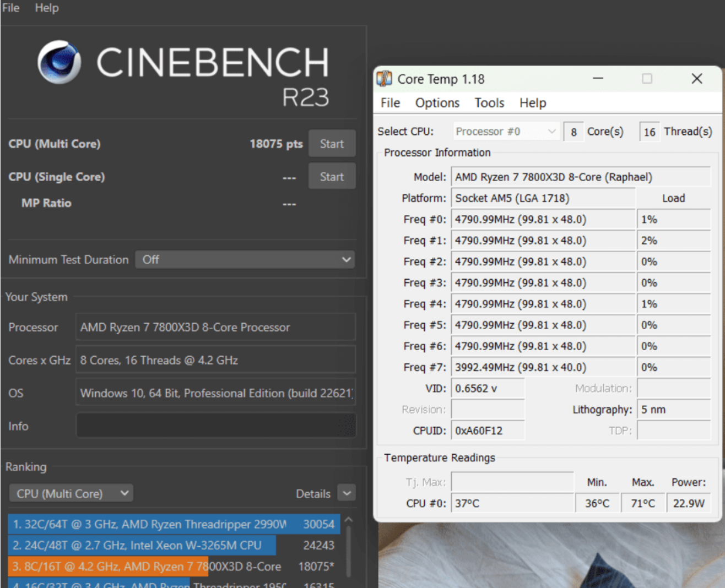725x588 pixels.
Task: Click the 18075 pts multi core score
Action: [276, 144]
